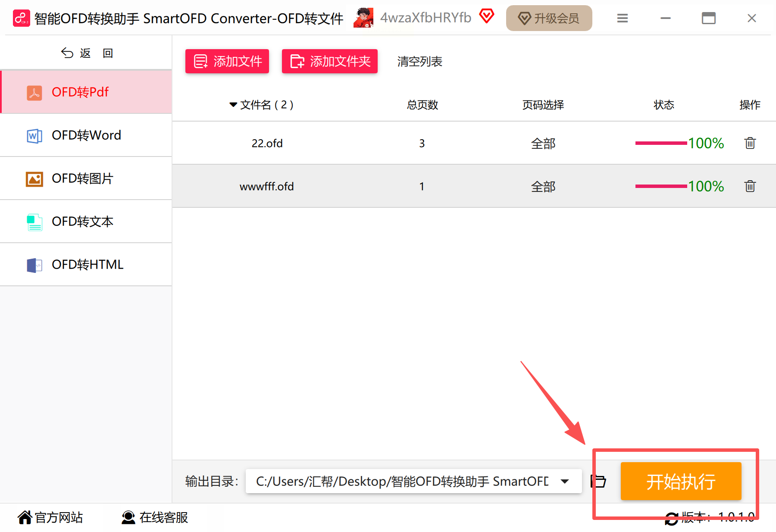This screenshot has width=776, height=532.
Task: Click the output directory path field
Action: [x=414, y=481]
